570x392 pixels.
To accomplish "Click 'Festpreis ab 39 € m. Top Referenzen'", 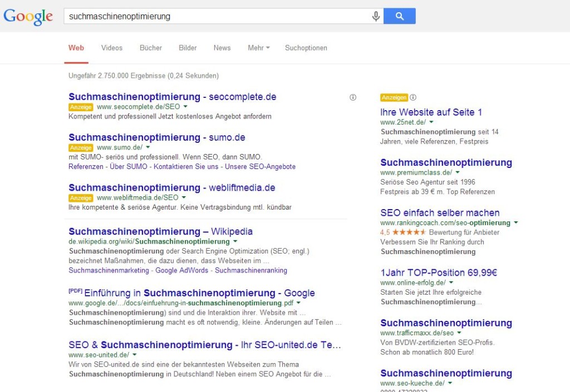I will pos(438,192).
